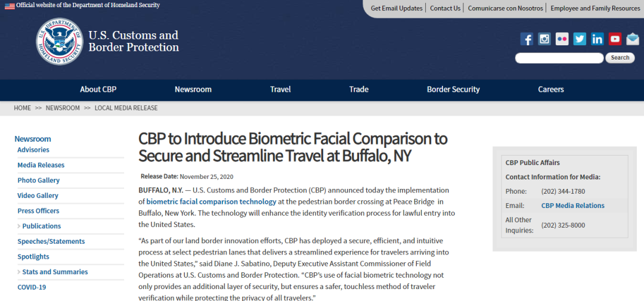Open the Newsroom navigation menu

coord(193,89)
